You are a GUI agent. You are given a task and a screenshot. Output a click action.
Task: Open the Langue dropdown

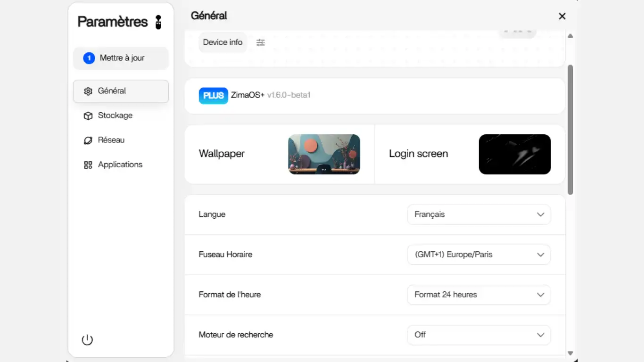pos(479,214)
